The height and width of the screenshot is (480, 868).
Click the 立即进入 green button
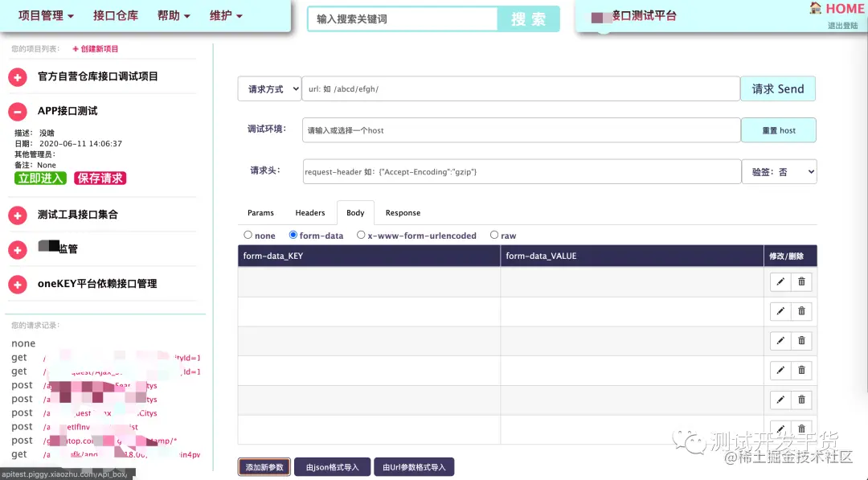[40, 178]
